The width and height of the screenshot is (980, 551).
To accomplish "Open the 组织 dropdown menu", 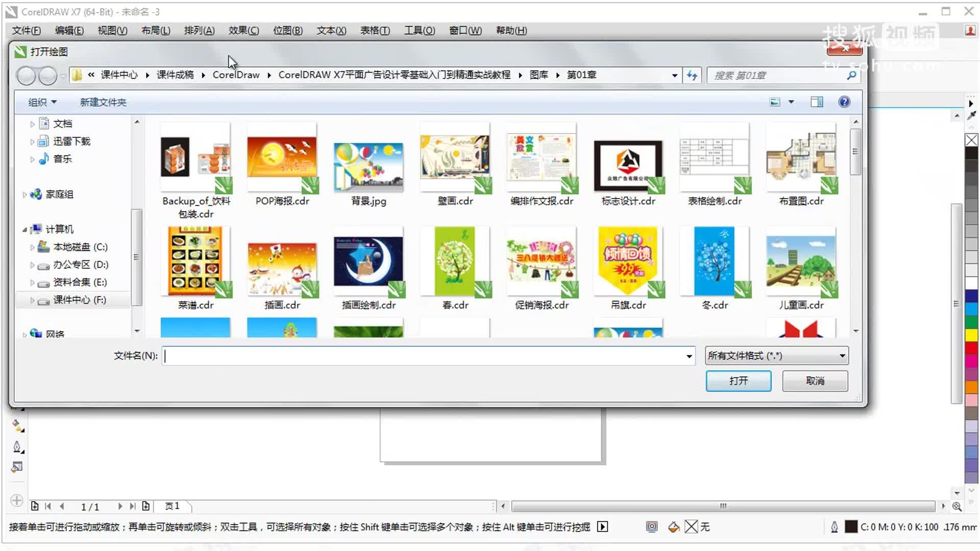I will (42, 102).
